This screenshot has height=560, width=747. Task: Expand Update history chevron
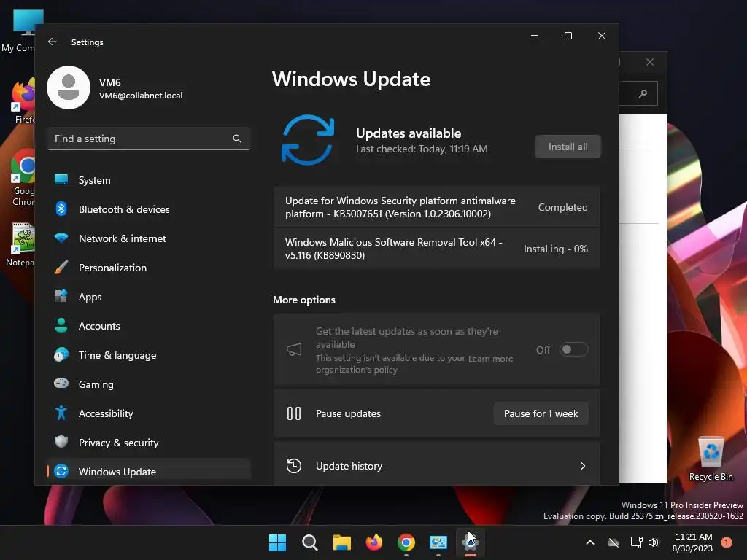click(x=583, y=466)
